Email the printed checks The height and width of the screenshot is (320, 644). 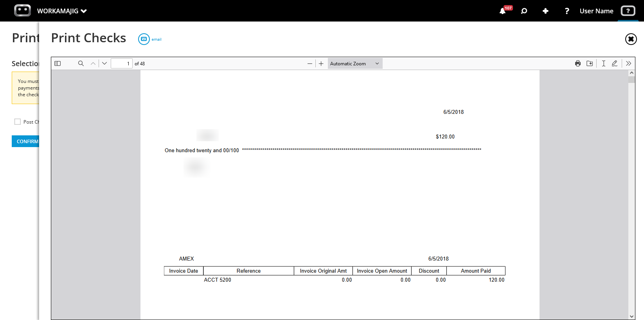pyautogui.click(x=144, y=39)
